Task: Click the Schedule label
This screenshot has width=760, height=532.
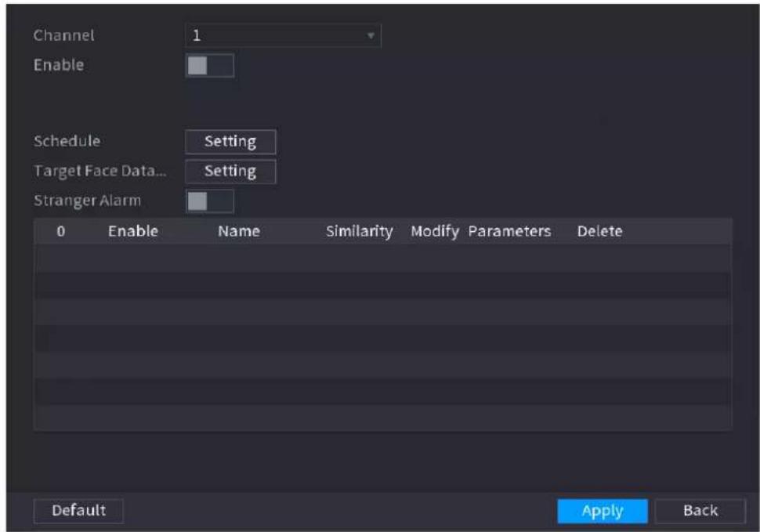Action: click(67, 141)
